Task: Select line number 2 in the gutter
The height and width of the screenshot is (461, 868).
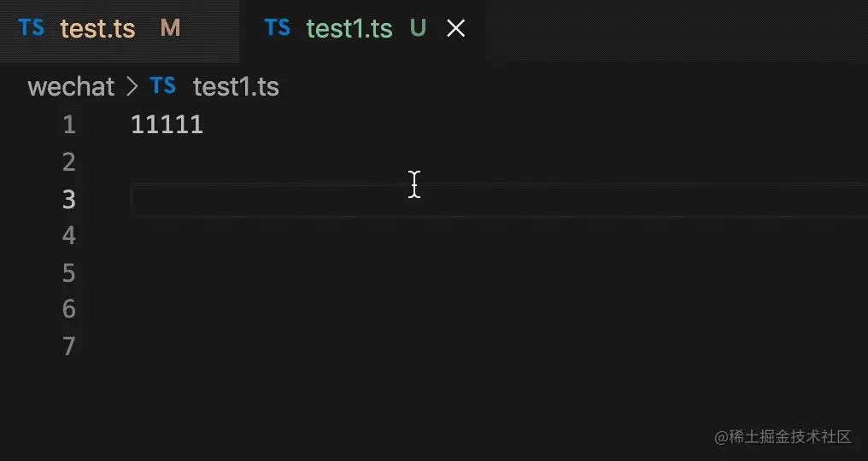Action: pyautogui.click(x=69, y=162)
